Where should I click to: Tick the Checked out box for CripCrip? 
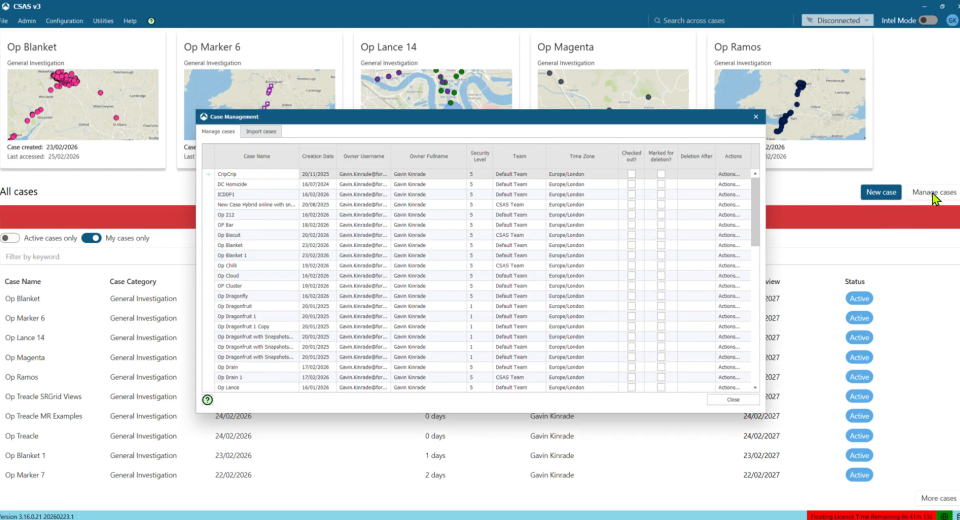631,174
